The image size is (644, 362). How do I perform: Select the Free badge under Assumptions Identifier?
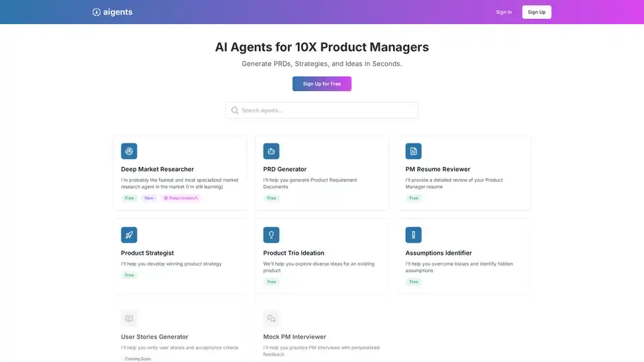pyautogui.click(x=413, y=282)
